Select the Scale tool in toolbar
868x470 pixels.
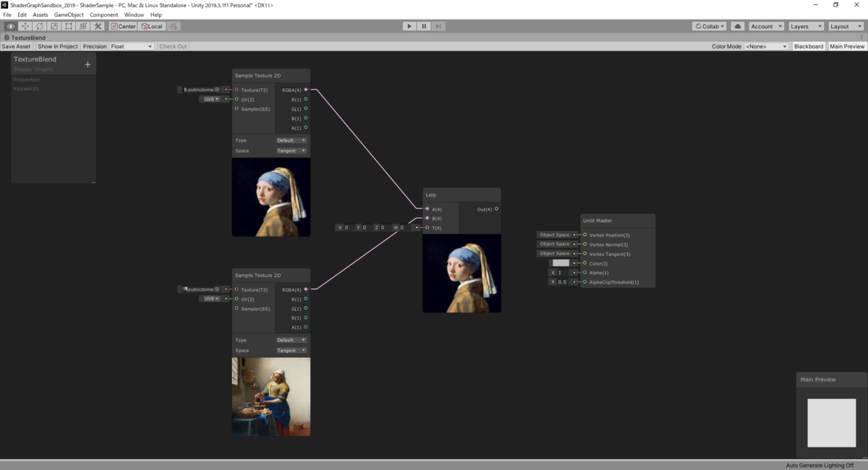click(x=54, y=26)
